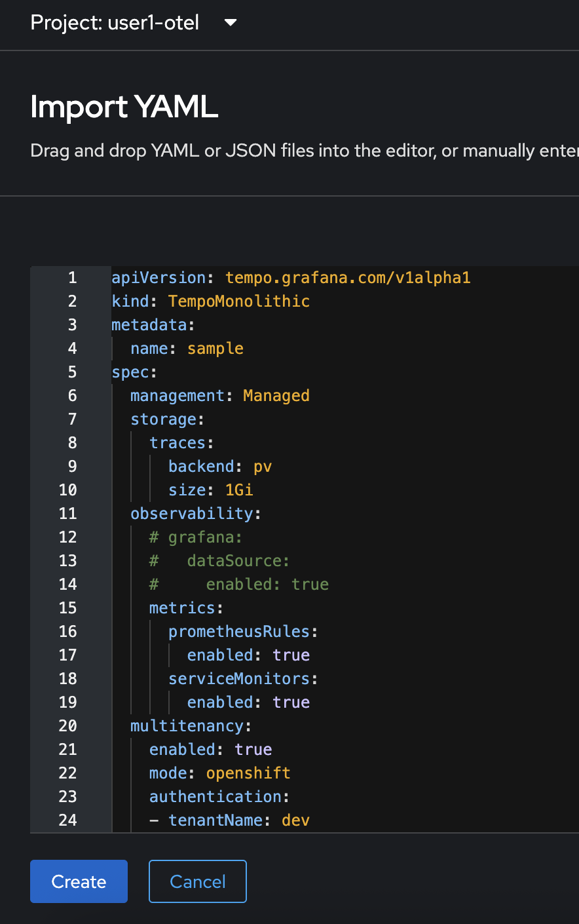Click the drag and drop description text
Viewport: 579px width, 924px height.
(305, 151)
